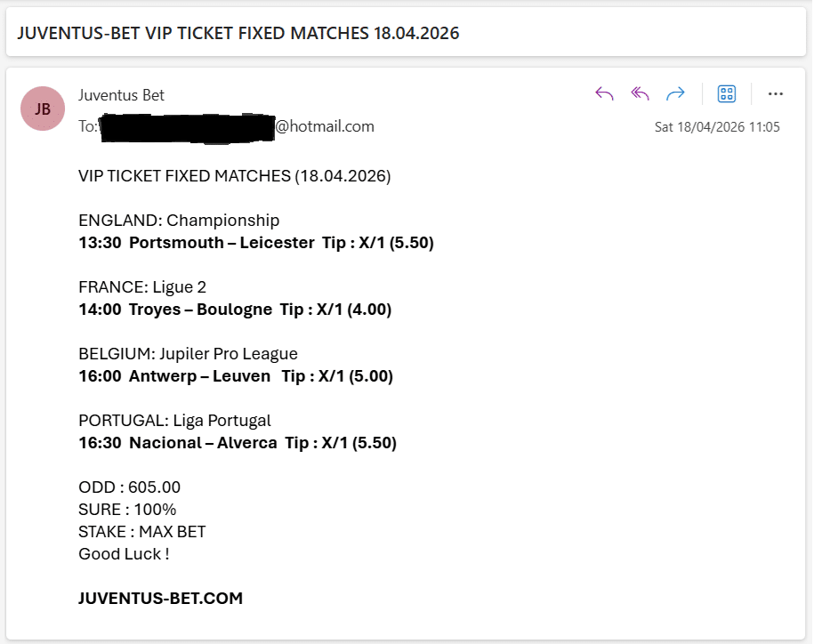Click the Reply arrow icon
The width and height of the screenshot is (814, 644).
(605, 94)
